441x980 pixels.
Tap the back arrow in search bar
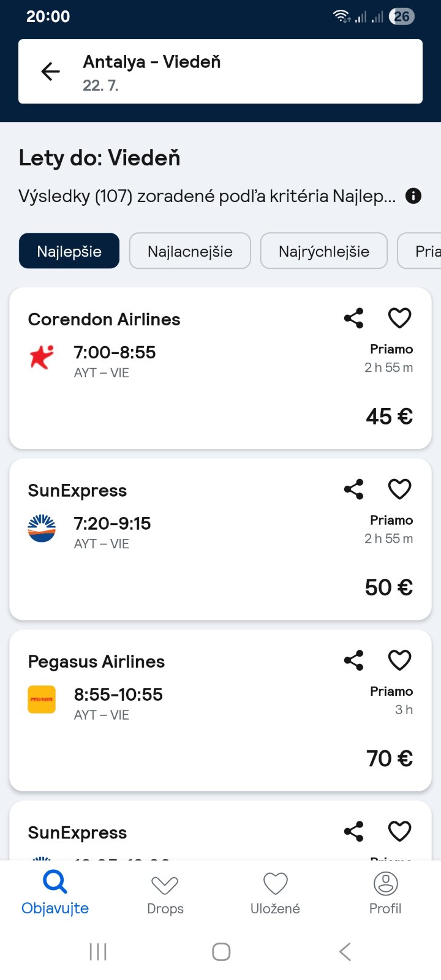(50, 72)
